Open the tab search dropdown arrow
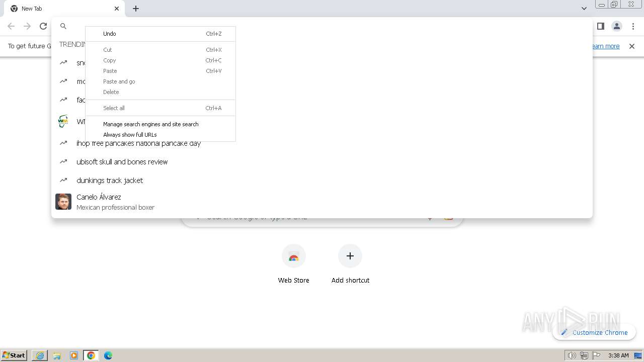The width and height of the screenshot is (644, 362). point(584,9)
